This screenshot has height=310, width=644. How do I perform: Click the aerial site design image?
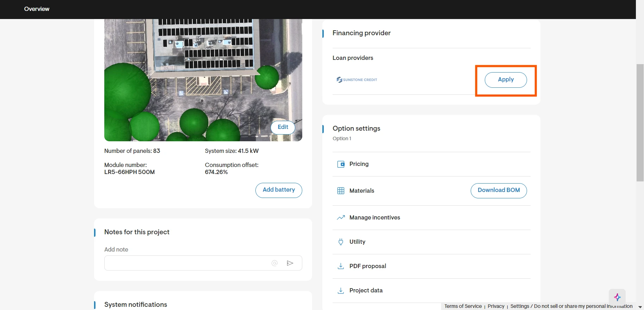[203, 80]
